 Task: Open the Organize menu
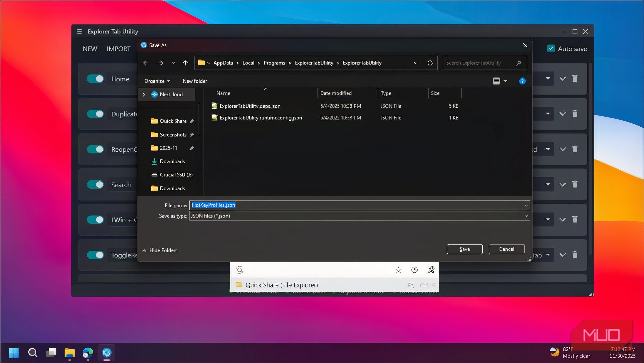pos(157,81)
